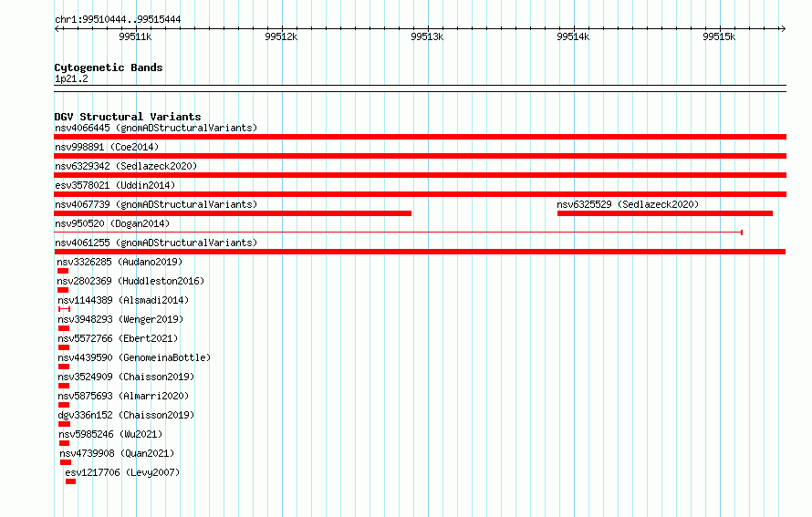Click the chr1:99510444..99515444 coordinate label
Viewport: 812px width, 517px height.
(118, 19)
